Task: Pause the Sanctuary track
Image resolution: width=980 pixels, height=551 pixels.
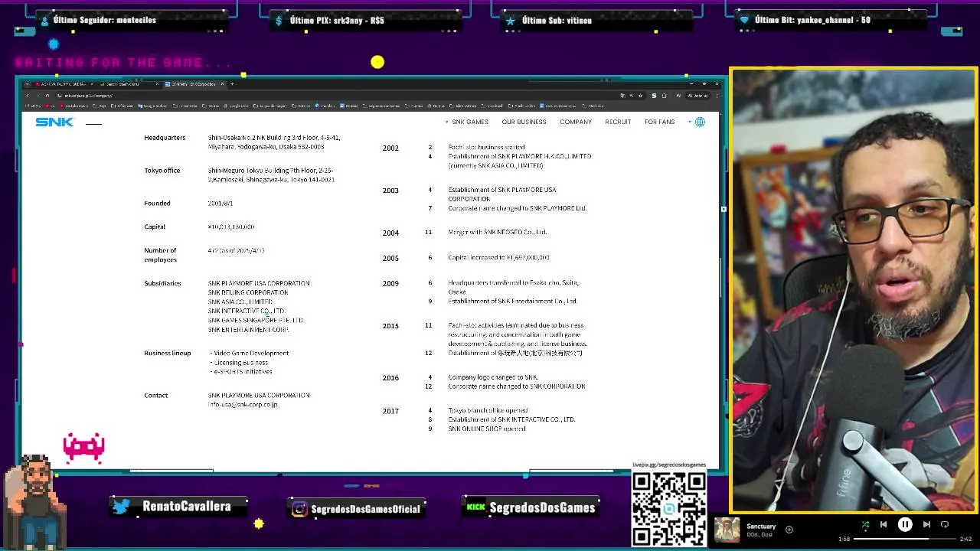Action: tap(905, 524)
